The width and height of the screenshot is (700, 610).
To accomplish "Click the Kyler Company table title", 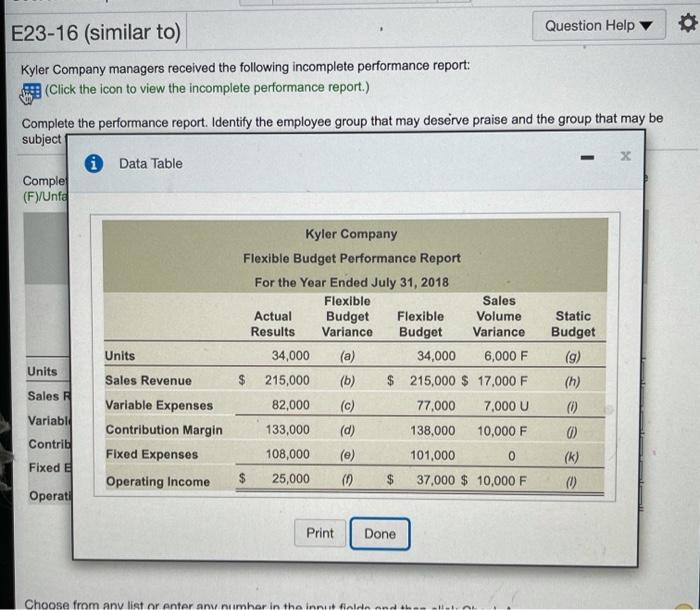I will (351, 234).
